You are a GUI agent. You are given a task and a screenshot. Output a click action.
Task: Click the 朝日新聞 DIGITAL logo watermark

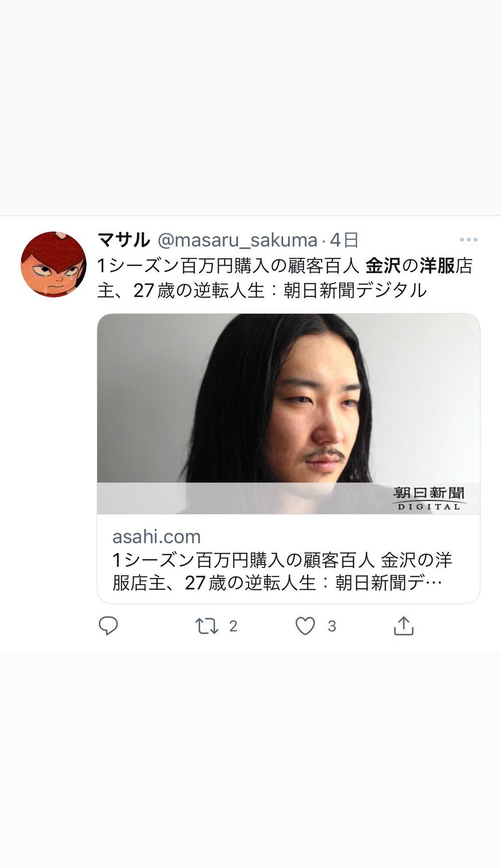click(x=429, y=498)
